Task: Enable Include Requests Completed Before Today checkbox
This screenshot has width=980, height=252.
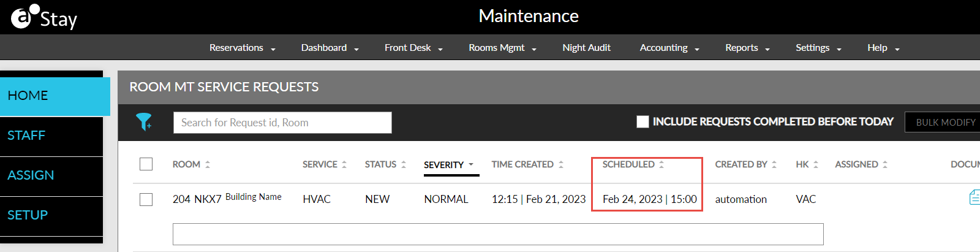Action: click(643, 121)
